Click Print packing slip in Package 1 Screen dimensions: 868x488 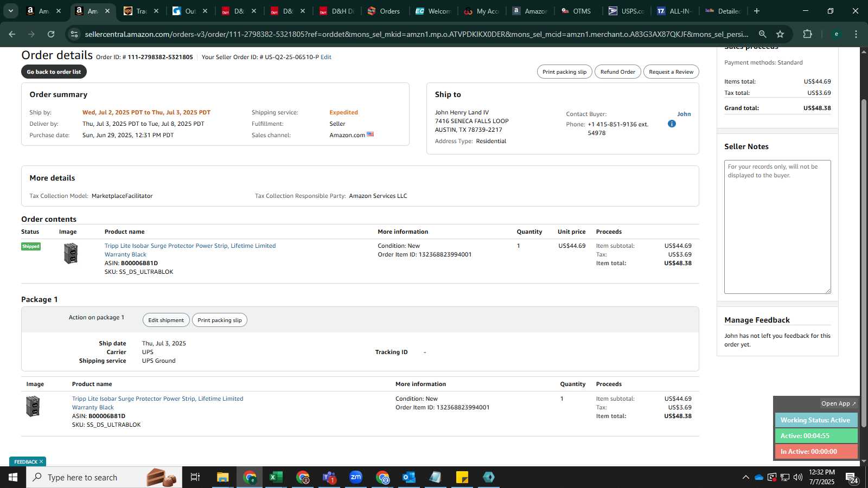click(x=220, y=320)
